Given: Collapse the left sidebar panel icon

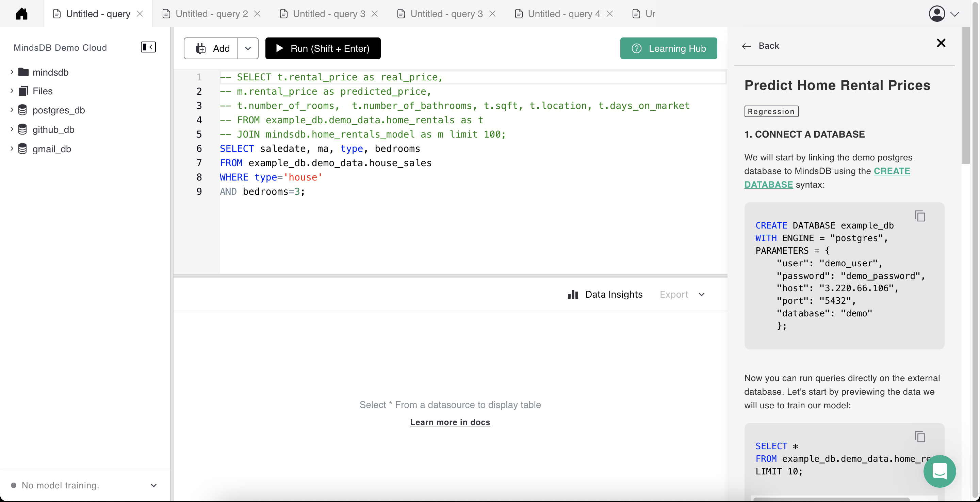Looking at the screenshot, I should pyautogui.click(x=148, y=47).
